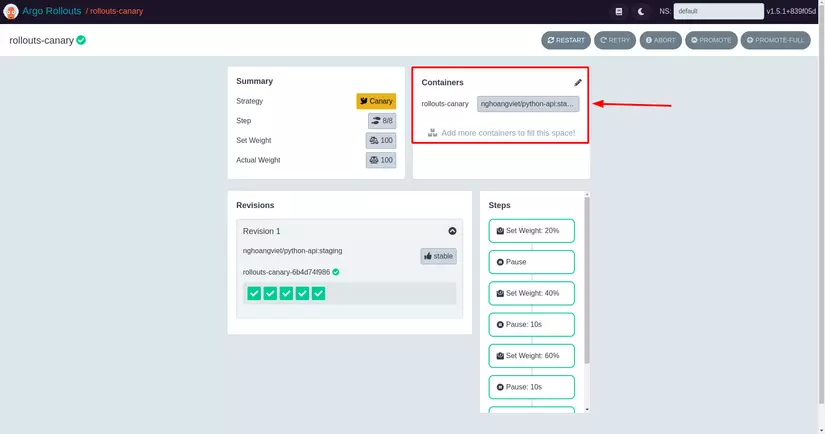Click the Add more containers hint text
Screen dimensions: 825x434
[x=508, y=133]
